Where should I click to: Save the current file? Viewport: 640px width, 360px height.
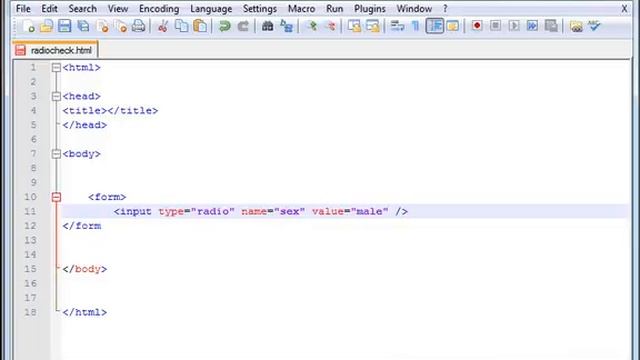point(64,26)
